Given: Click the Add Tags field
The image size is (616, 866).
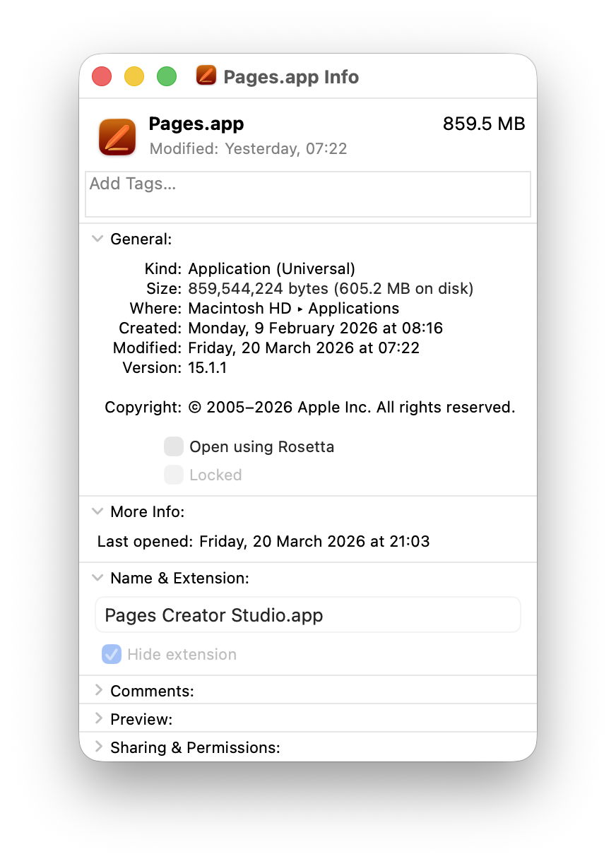Looking at the screenshot, I should [307, 194].
